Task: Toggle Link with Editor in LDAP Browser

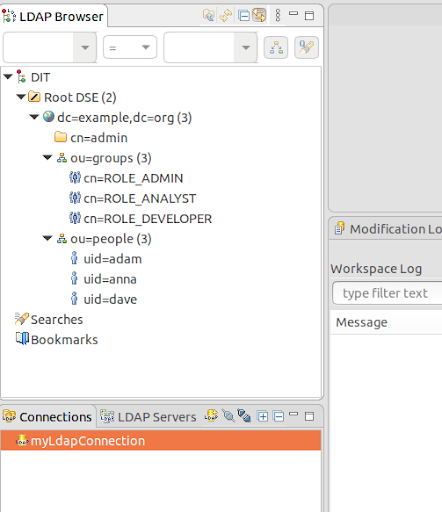Action: coord(259,15)
